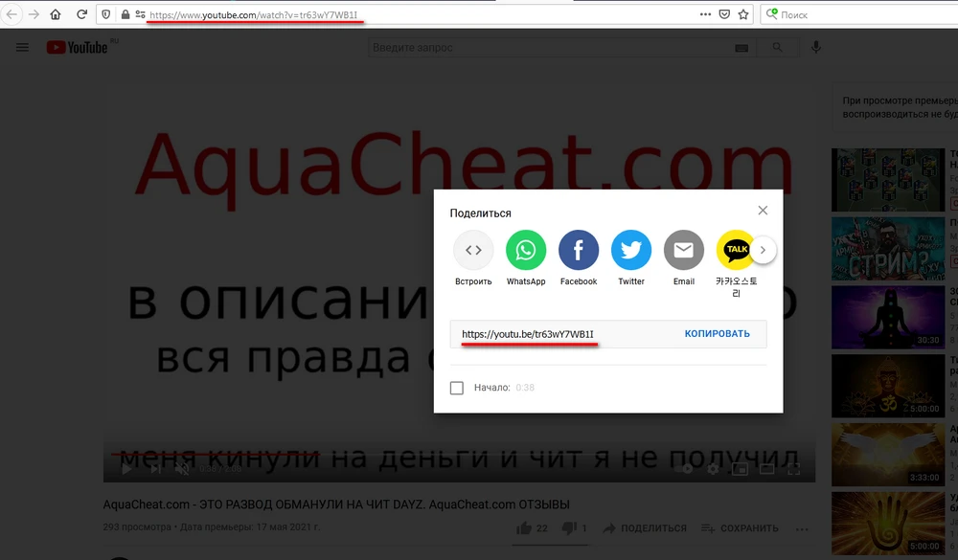Screen dimensions: 958x560
Task: Start a voice search with the microphone
Action: tap(815, 46)
